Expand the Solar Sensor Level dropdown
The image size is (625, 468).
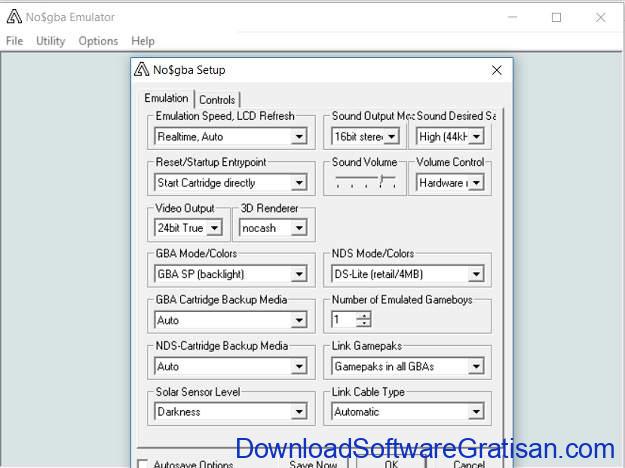click(x=299, y=412)
